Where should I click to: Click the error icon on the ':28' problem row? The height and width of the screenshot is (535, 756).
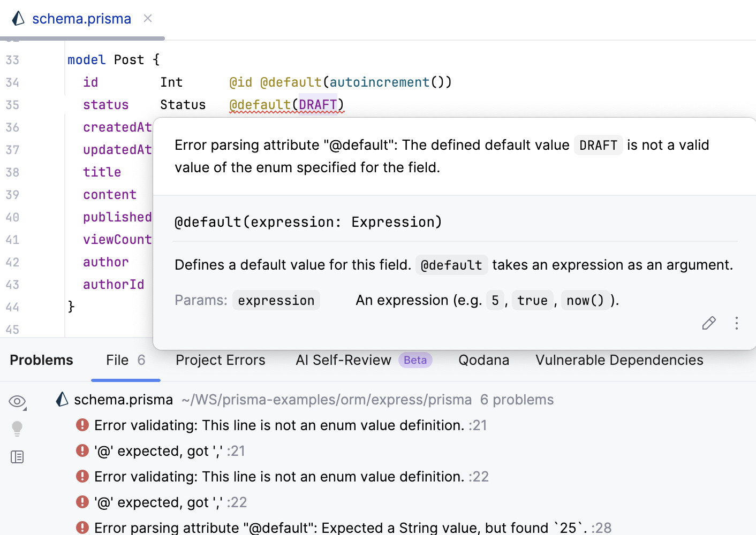82,528
